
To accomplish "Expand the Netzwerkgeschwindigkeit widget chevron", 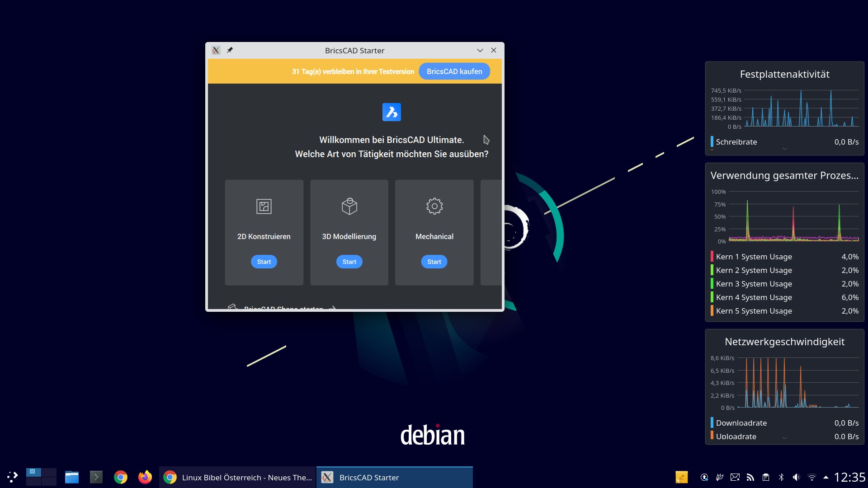I will (785, 437).
